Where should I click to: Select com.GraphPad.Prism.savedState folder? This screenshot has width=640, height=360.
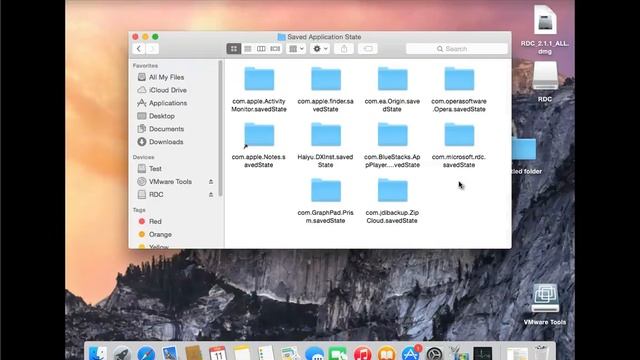tap(326, 201)
